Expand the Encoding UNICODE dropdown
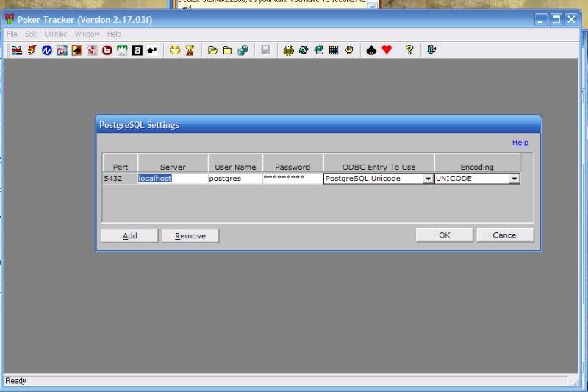The width and height of the screenshot is (588, 392). [x=514, y=179]
